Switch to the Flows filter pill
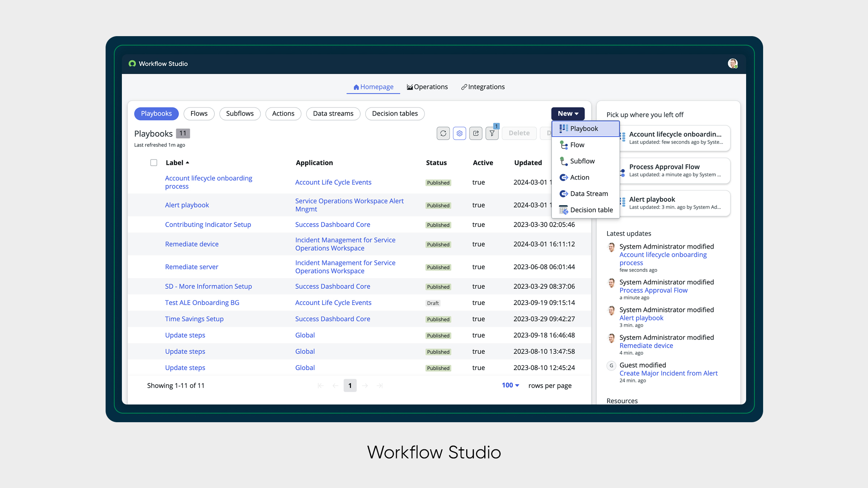This screenshot has height=488, width=868. [x=199, y=114]
